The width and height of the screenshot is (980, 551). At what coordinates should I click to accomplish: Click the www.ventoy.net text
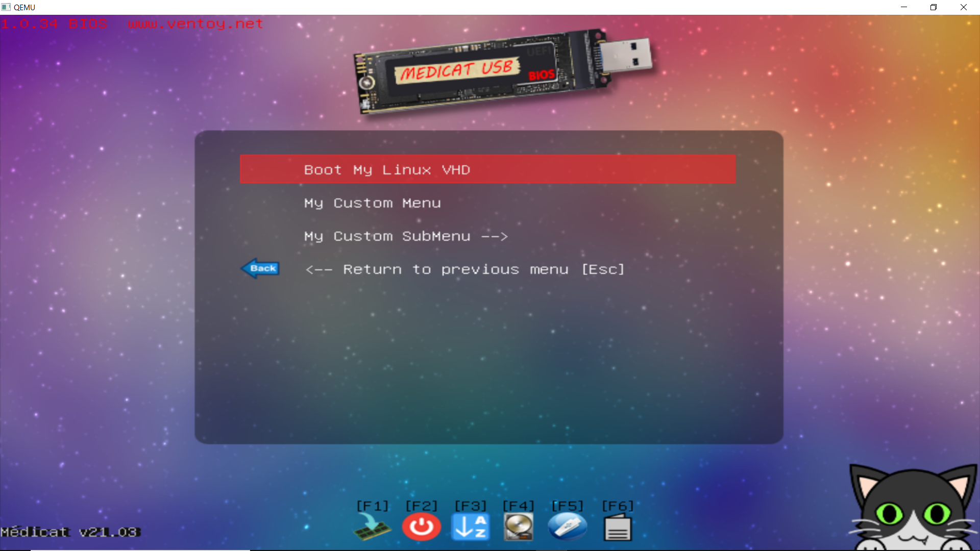(195, 24)
